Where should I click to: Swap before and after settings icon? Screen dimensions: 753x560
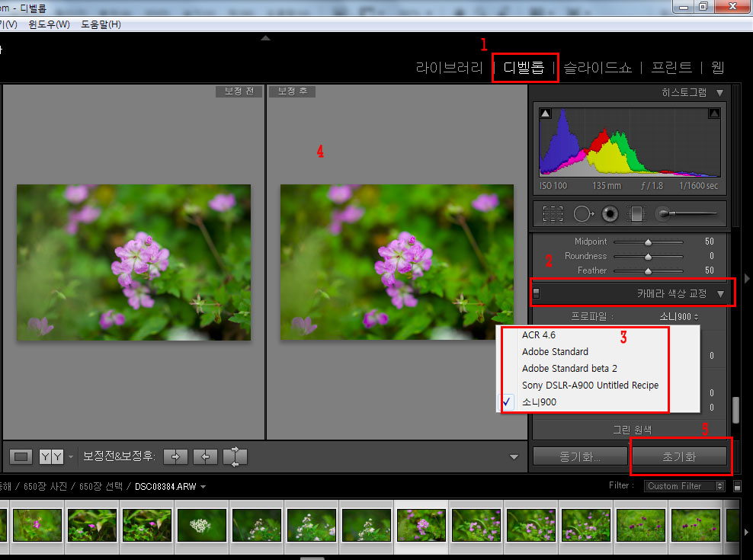[235, 456]
